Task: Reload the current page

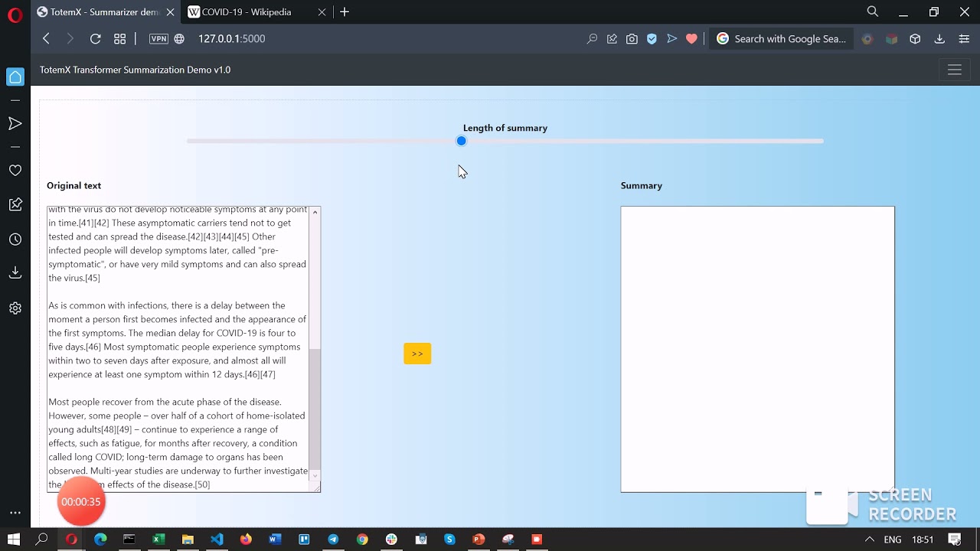Action: point(95,38)
